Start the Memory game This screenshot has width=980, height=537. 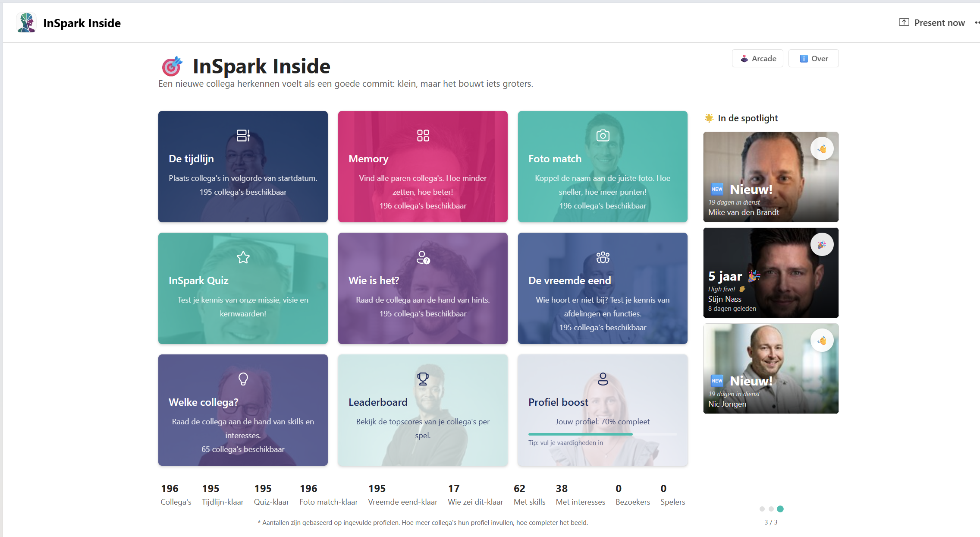(423, 167)
